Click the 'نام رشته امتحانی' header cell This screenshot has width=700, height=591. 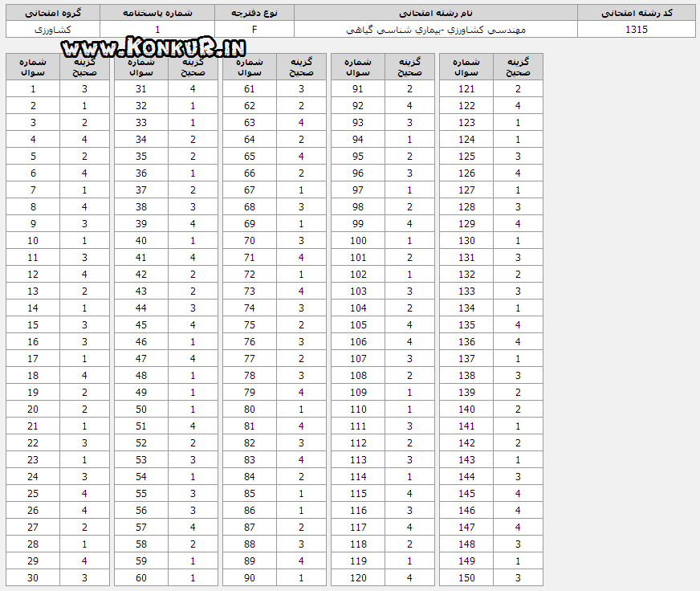pyautogui.click(x=435, y=13)
